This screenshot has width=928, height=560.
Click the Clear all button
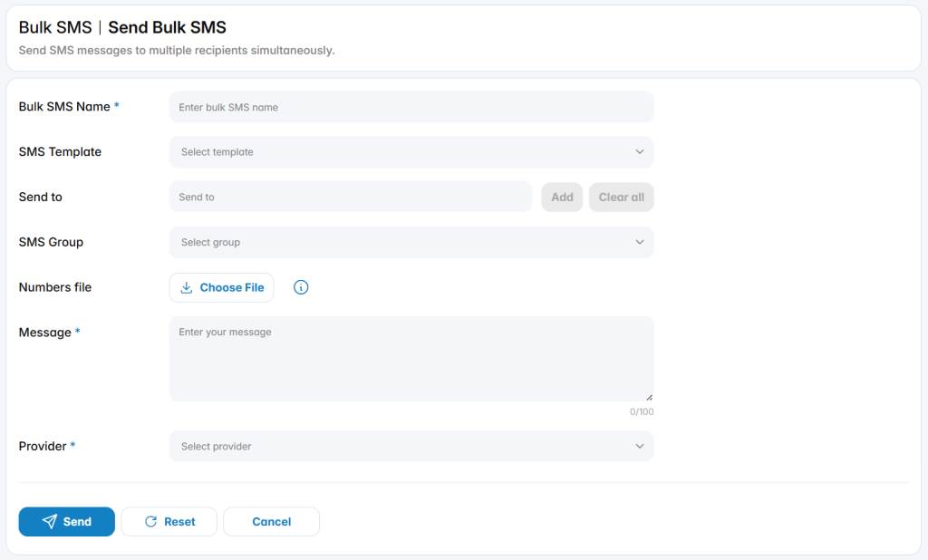coord(622,198)
